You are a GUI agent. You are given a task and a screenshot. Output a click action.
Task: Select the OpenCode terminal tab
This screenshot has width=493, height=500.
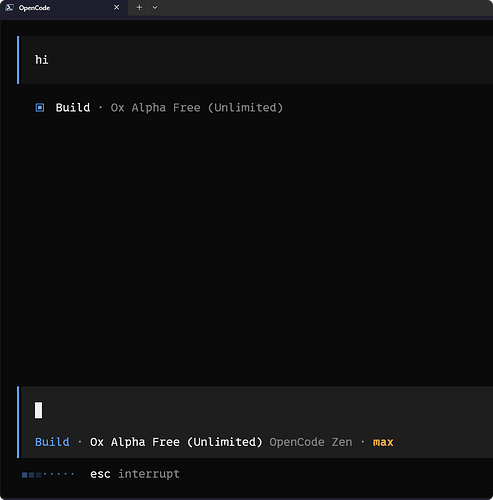tap(64, 8)
